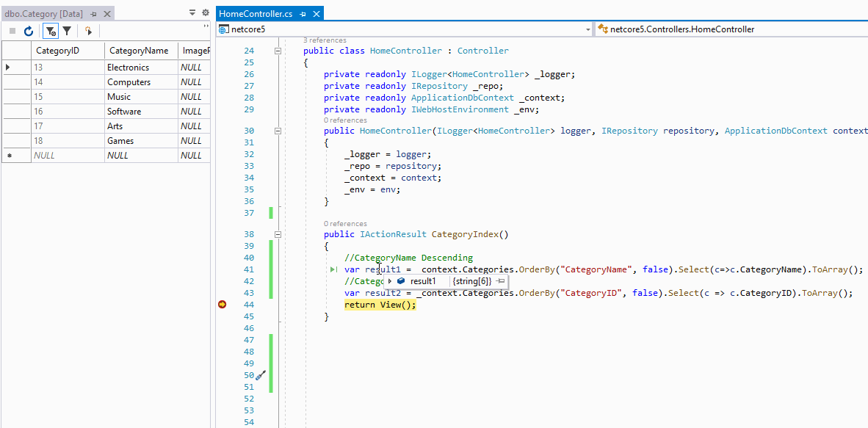868x428 pixels.
Task: Click the result1 object cube icon
Action: click(x=402, y=281)
